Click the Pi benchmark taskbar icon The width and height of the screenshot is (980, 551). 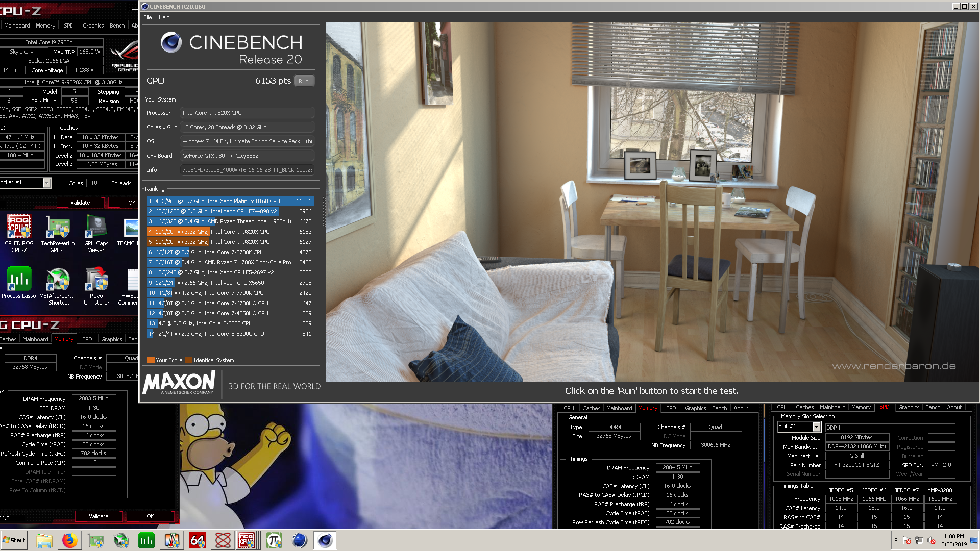pos(274,540)
